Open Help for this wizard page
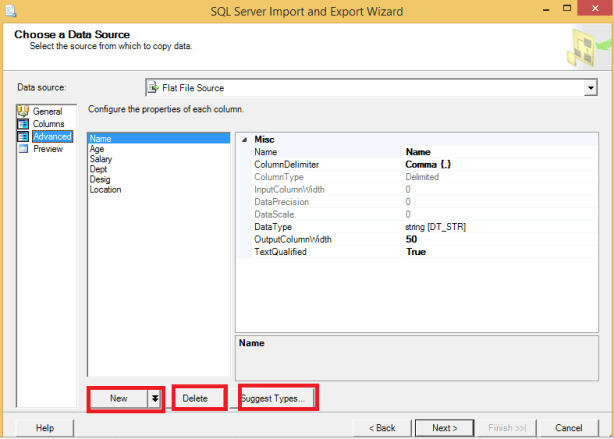Viewport: 614px width, 439px height. (45, 428)
